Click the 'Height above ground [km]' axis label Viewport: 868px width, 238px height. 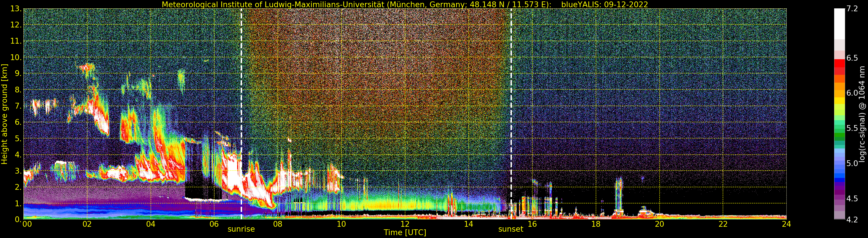pyautogui.click(x=4, y=114)
